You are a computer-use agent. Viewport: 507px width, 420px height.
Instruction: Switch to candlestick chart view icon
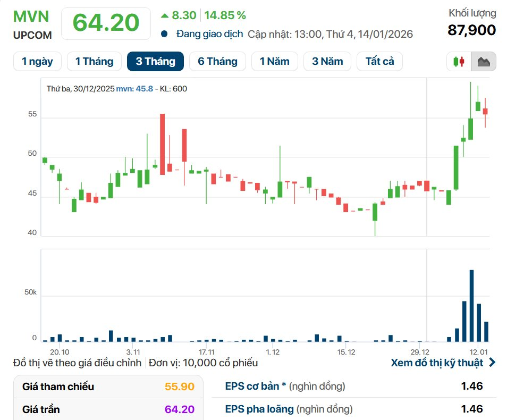pos(459,62)
